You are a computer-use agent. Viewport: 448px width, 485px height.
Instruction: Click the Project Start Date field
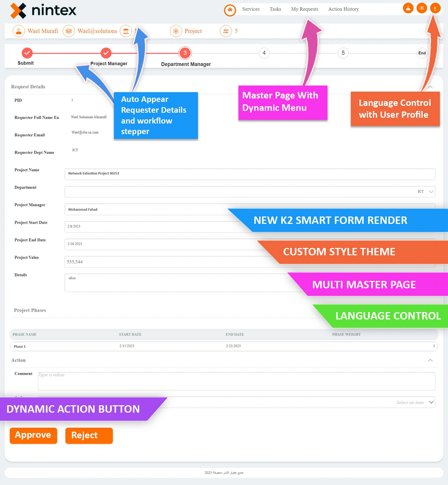250,227
